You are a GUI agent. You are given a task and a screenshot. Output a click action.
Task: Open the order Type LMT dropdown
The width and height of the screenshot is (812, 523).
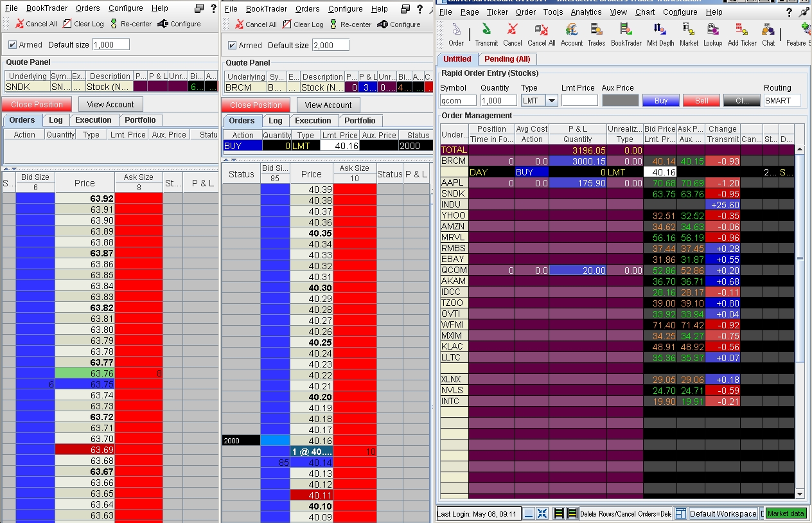point(551,100)
